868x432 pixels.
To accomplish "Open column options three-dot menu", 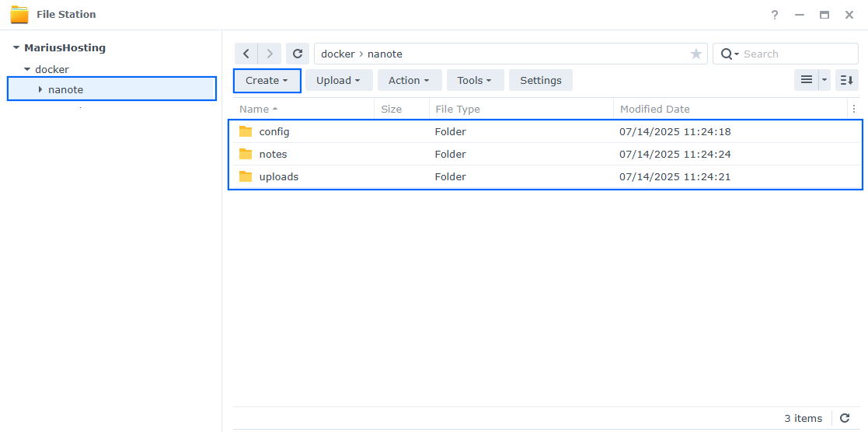I will pos(853,109).
